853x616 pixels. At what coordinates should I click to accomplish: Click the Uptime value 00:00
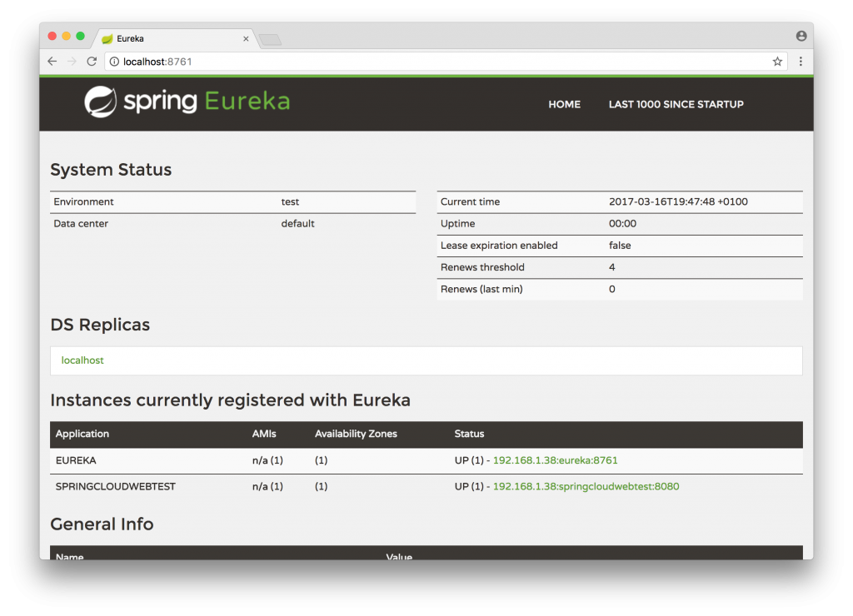coord(622,223)
